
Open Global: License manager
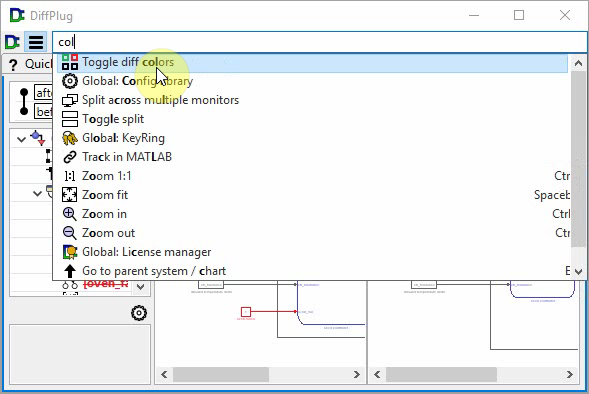point(312,252)
